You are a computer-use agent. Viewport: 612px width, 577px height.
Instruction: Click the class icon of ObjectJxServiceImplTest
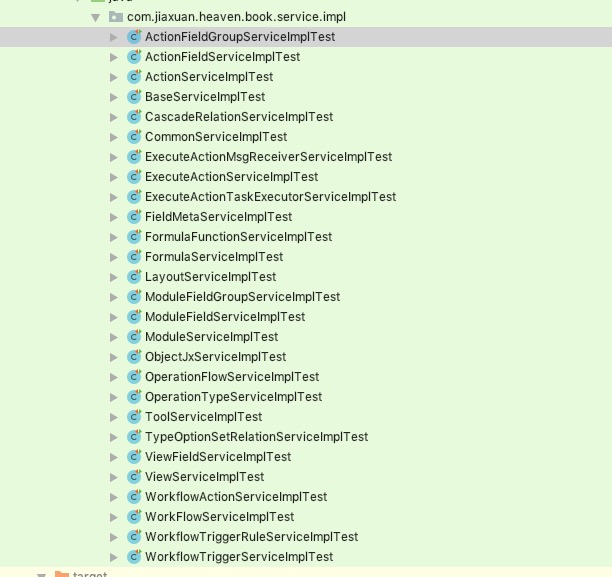[134, 357]
